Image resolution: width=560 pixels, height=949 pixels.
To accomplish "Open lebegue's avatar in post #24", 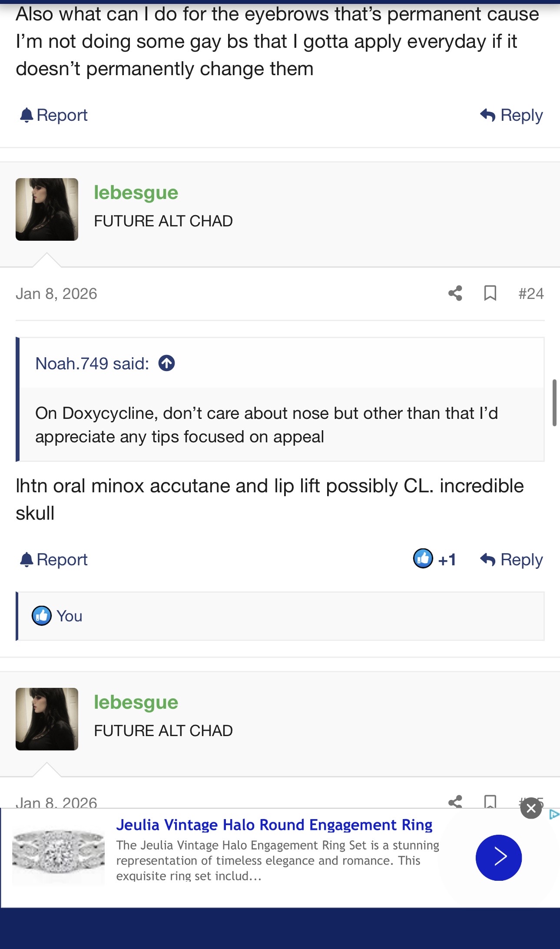I will click(x=47, y=209).
